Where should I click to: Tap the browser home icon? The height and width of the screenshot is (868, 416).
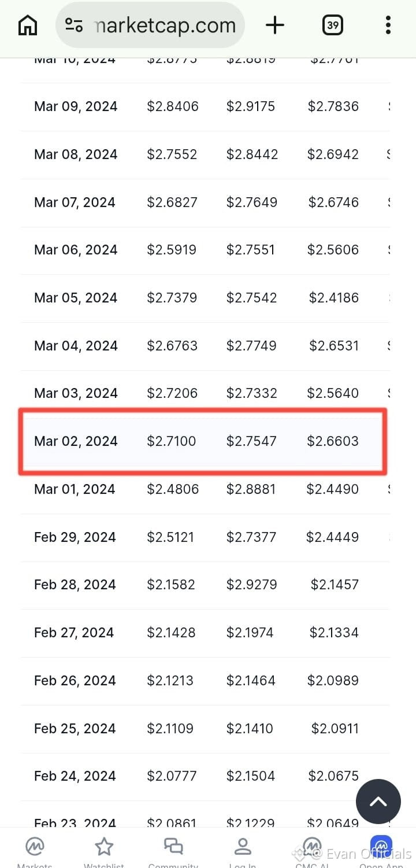[27, 25]
